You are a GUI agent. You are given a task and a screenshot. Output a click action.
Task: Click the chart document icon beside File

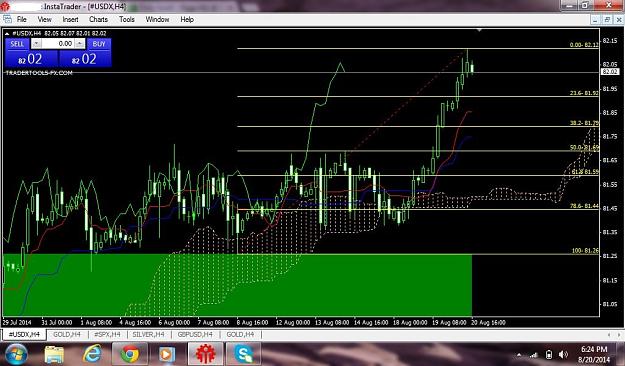pos(7,19)
